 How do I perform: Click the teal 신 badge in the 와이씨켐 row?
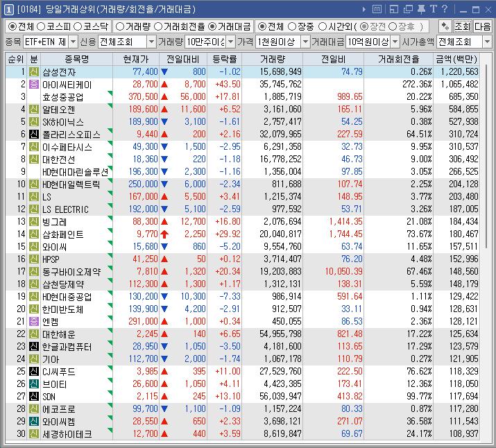(34, 421)
